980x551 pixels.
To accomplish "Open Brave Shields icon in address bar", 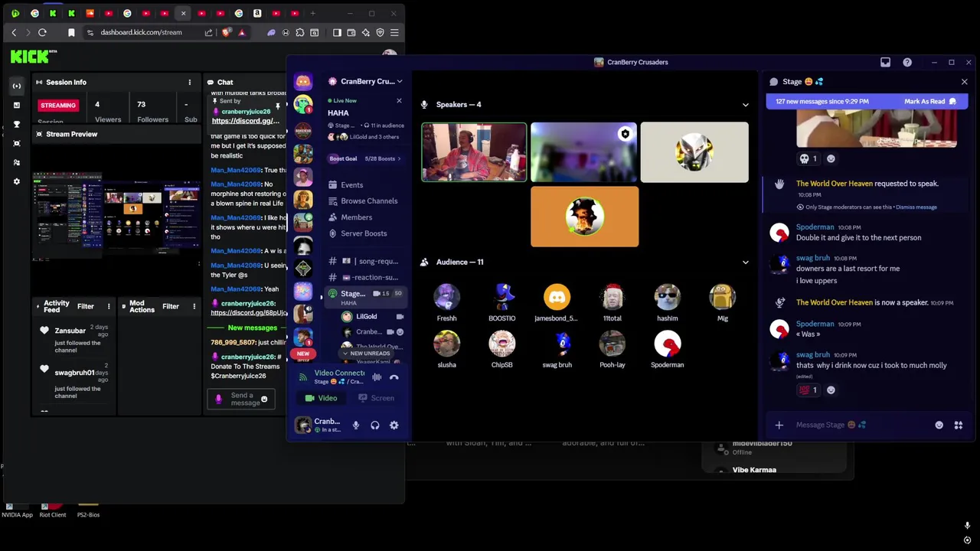I will click(227, 33).
